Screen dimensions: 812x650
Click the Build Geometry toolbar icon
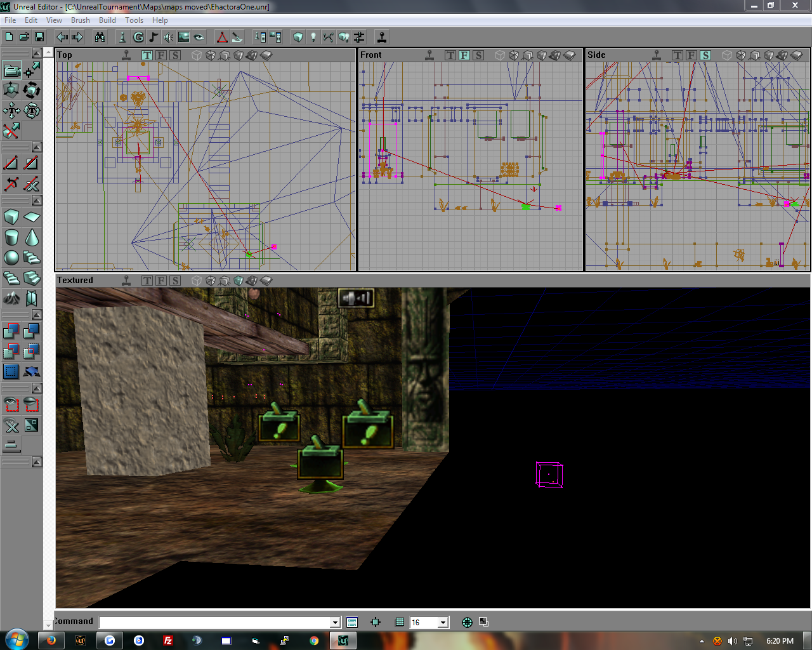[x=298, y=37]
